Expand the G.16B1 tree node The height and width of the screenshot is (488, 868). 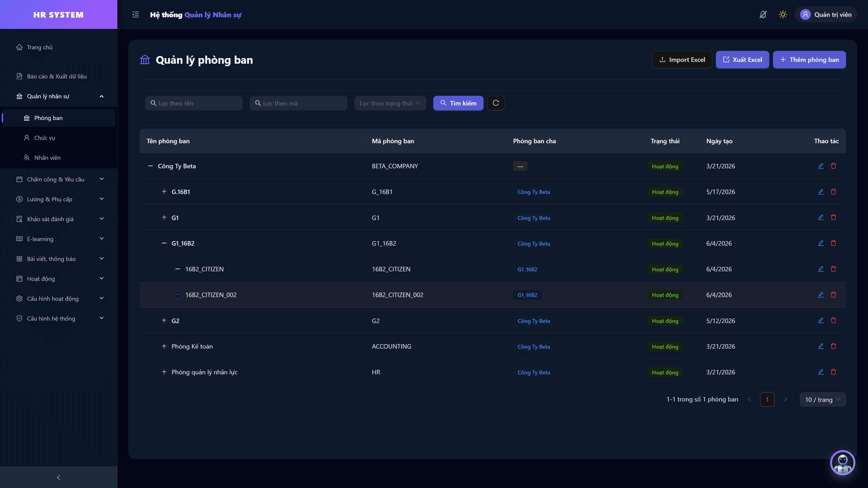(x=164, y=192)
